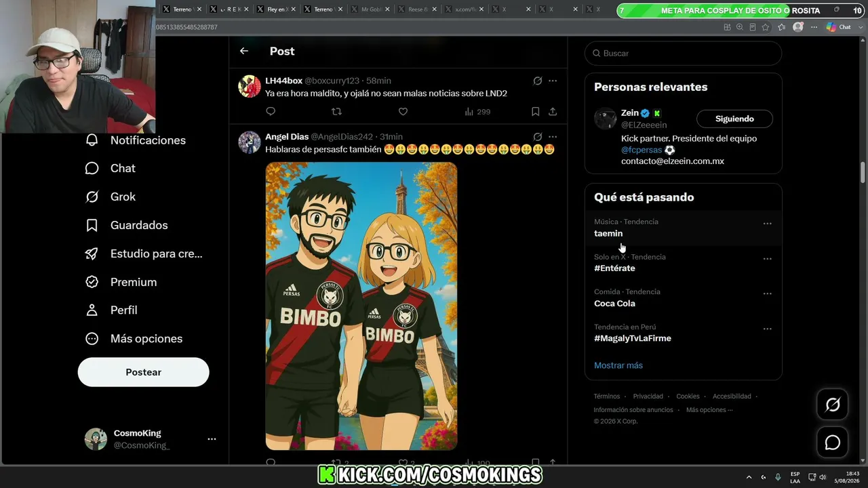
Task: Open the volume icon in system tray
Action: [x=823, y=477]
